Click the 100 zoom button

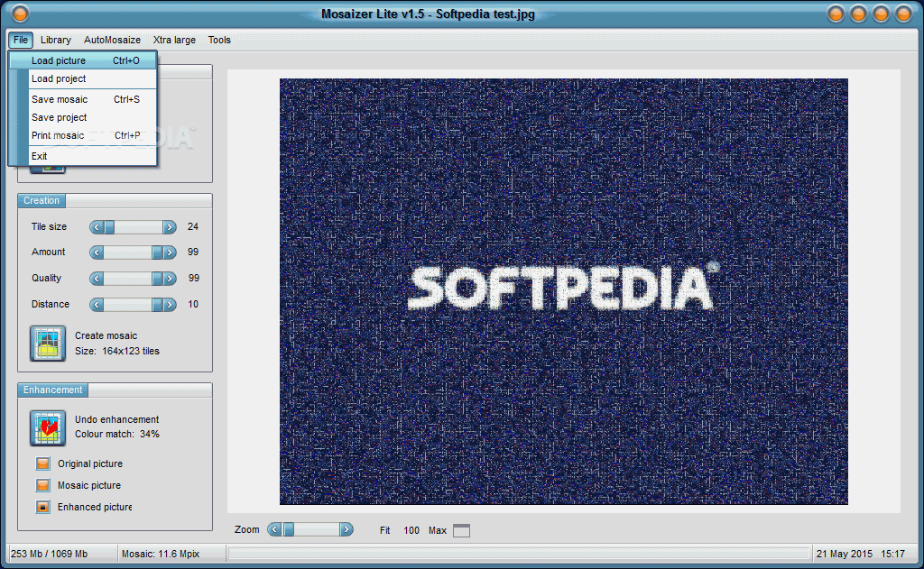(x=411, y=531)
